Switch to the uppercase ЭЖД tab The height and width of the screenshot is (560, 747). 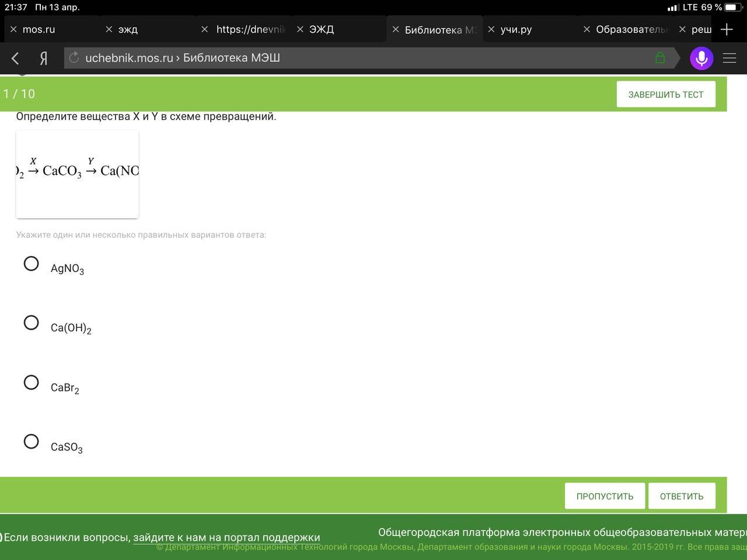coord(322,29)
